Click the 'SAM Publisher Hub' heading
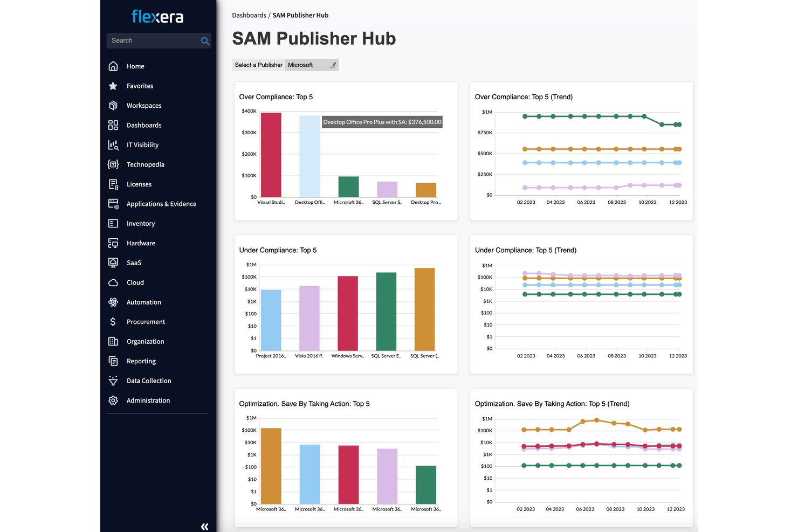798x532 pixels. click(314, 38)
